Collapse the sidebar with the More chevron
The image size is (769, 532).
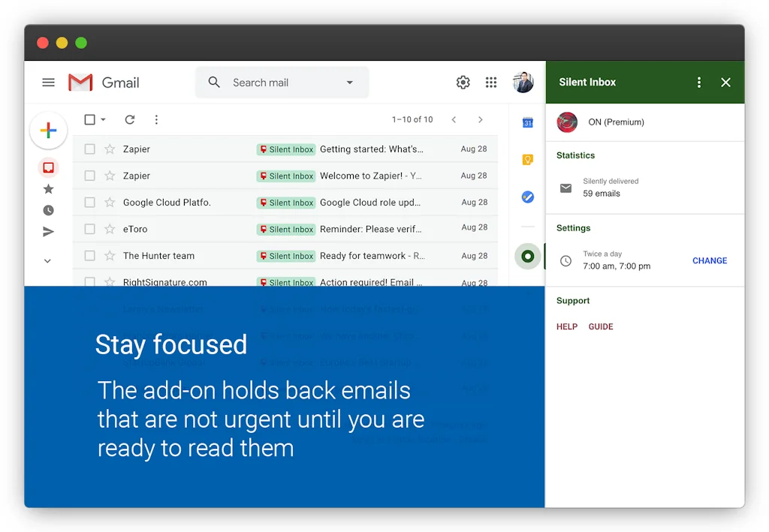[48, 260]
